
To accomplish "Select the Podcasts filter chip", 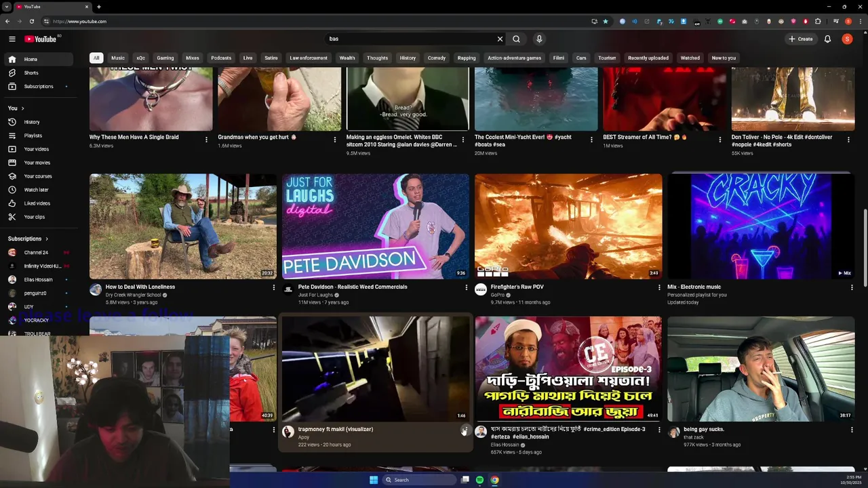I will [x=221, y=58].
